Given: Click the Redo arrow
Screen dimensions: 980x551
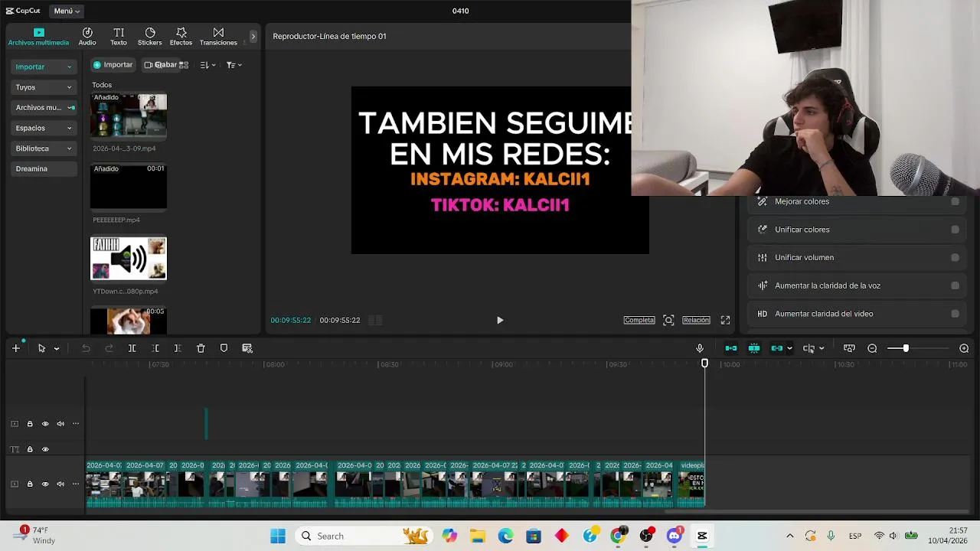Looking at the screenshot, I should pyautogui.click(x=109, y=348).
